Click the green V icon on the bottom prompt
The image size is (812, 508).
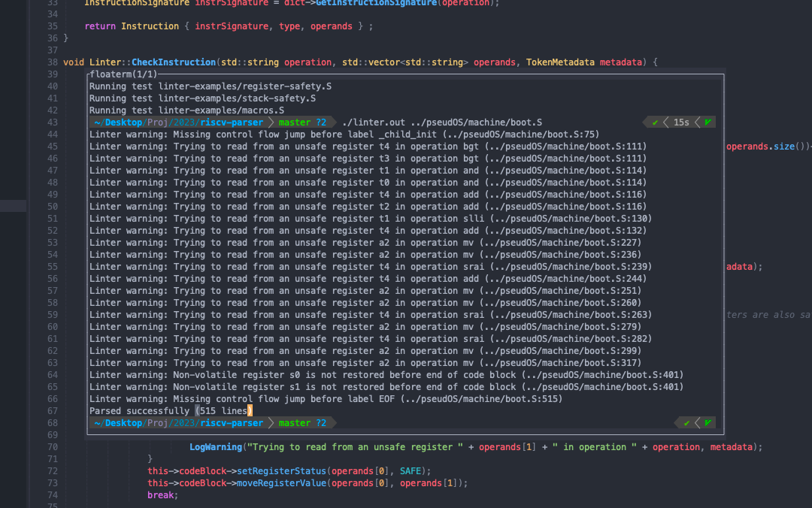(x=707, y=423)
